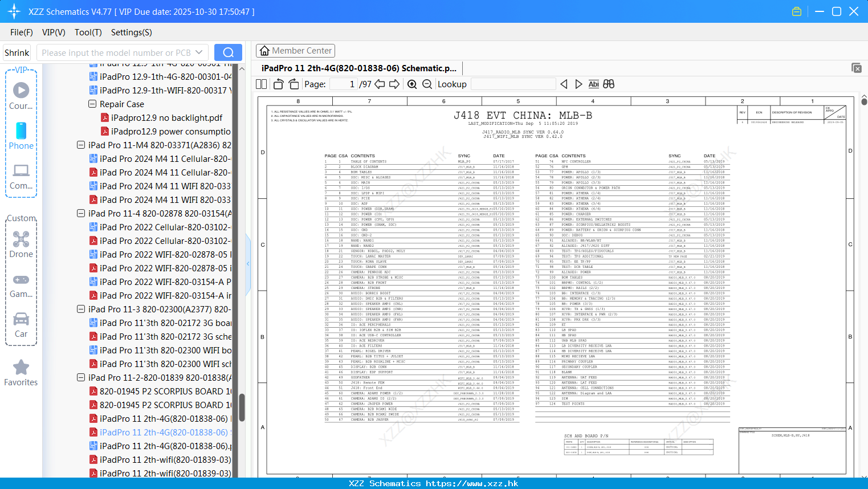Screen dimensions: 868x489
Task: Open iPad Pro 11'3th 820-02172 3G schematic
Action: pos(160,336)
